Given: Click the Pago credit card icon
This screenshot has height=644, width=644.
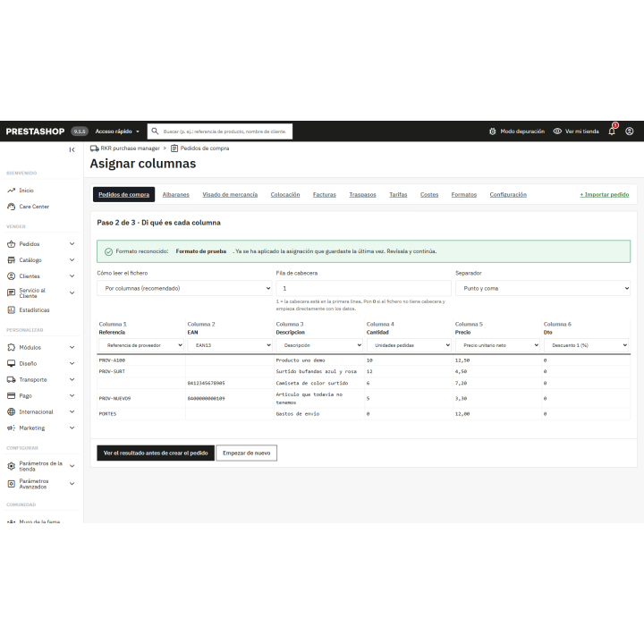Looking at the screenshot, I should (12, 396).
